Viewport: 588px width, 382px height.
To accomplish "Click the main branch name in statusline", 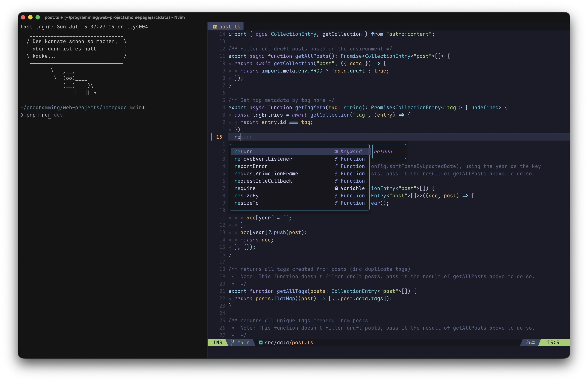I will tap(243, 343).
